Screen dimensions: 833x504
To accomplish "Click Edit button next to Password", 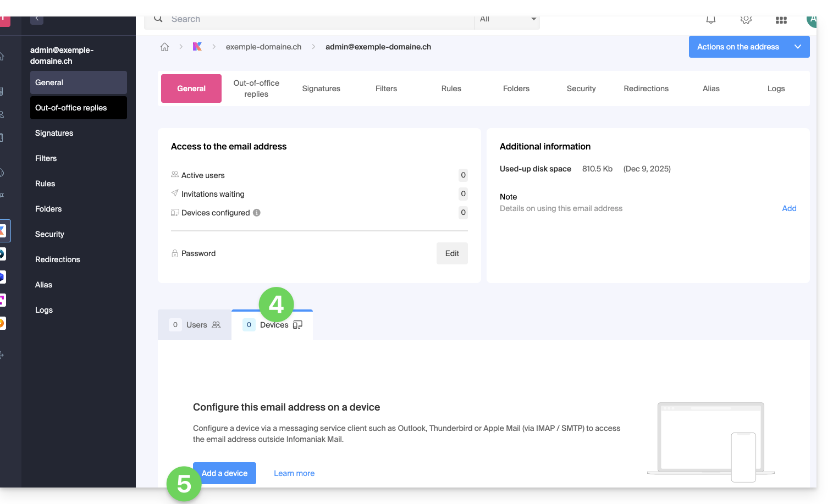I will click(x=452, y=253).
